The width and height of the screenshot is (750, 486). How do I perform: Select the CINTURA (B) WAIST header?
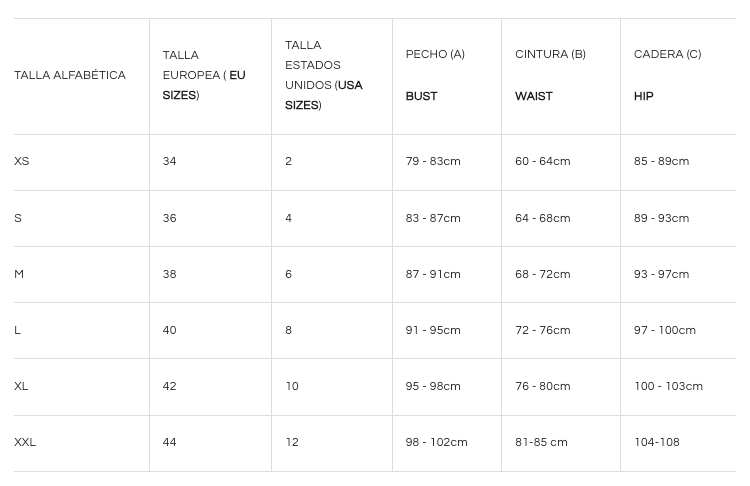pyautogui.click(x=550, y=76)
